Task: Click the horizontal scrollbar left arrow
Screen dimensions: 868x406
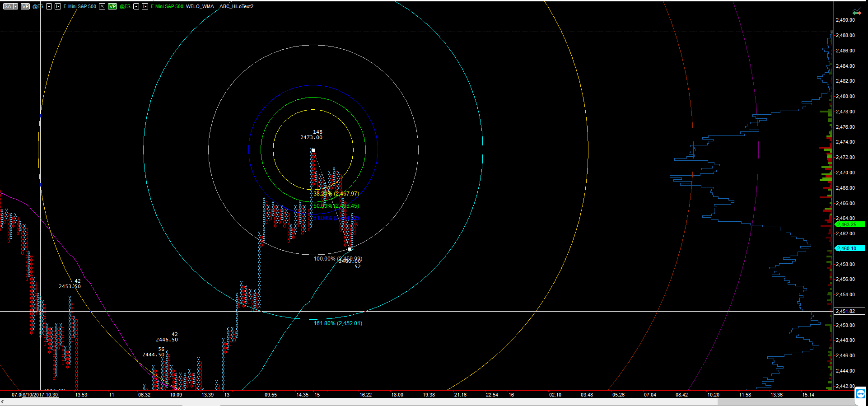Action: (x=3, y=401)
